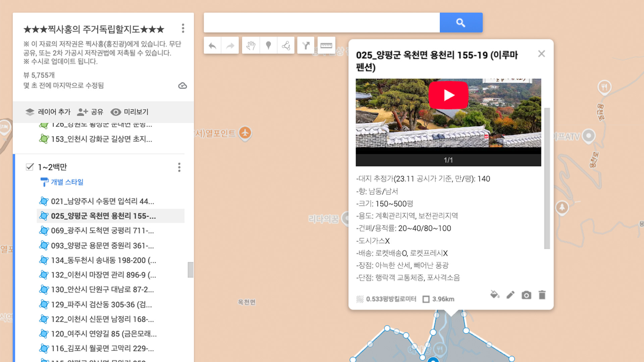Screen dimensions: 644x362
Task: Play the YouTube video thumbnail
Action: pyautogui.click(x=448, y=95)
